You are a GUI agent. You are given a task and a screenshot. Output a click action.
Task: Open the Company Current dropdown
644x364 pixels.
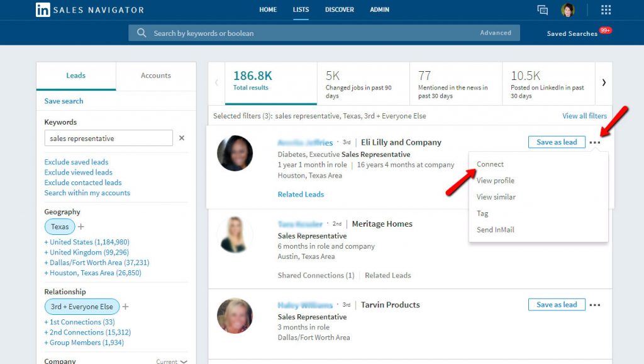click(172, 361)
